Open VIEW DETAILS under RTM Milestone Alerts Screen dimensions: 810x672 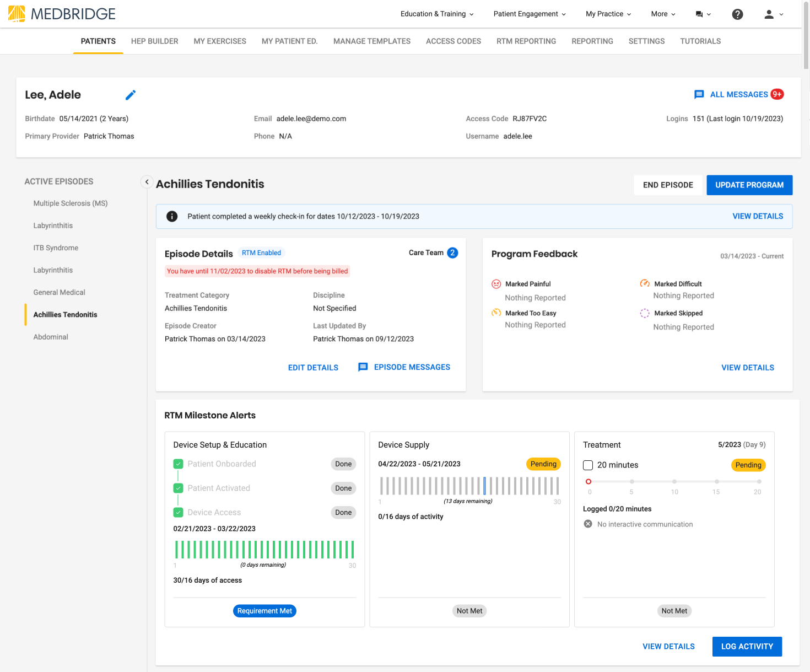pyautogui.click(x=668, y=647)
